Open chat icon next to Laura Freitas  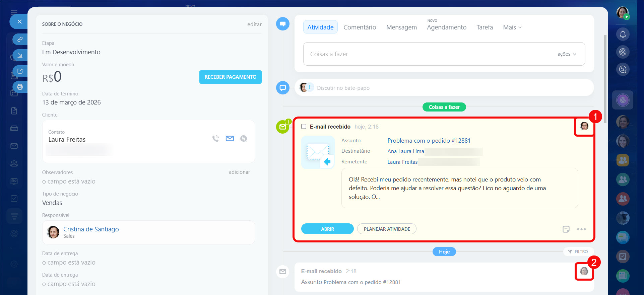click(x=244, y=139)
